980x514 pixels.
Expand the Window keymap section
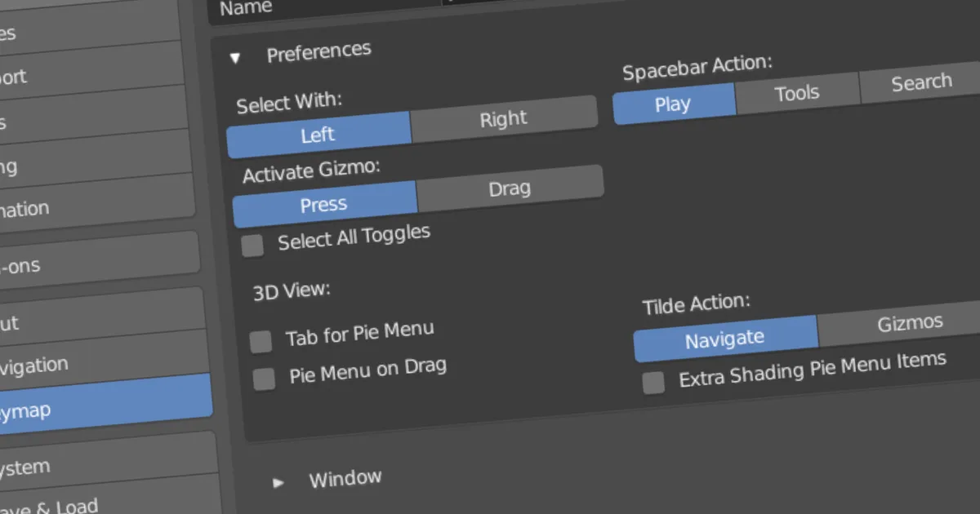tap(278, 482)
